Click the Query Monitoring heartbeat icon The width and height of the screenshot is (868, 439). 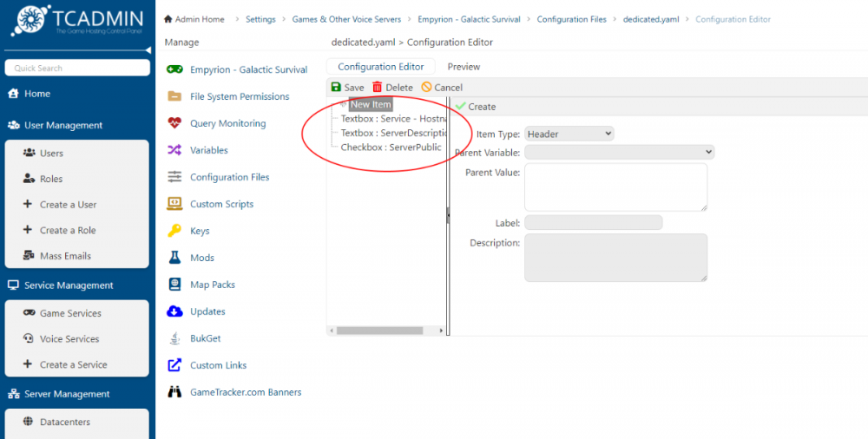pos(174,123)
